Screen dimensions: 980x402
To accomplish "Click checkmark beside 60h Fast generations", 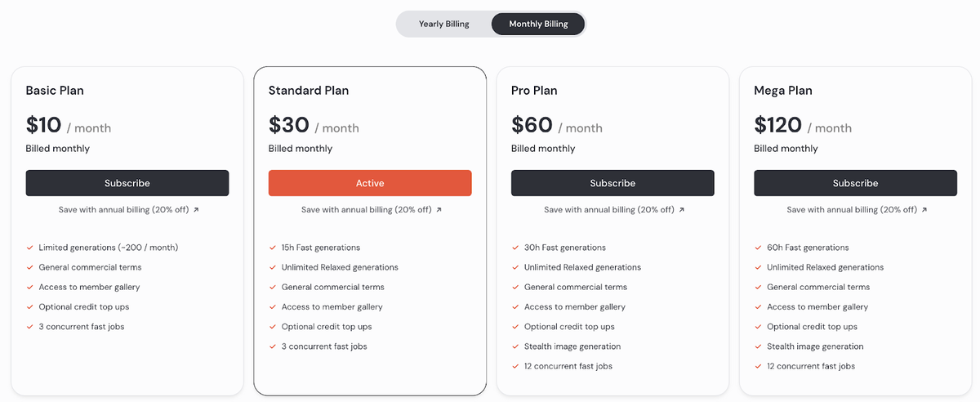I will point(758,248).
